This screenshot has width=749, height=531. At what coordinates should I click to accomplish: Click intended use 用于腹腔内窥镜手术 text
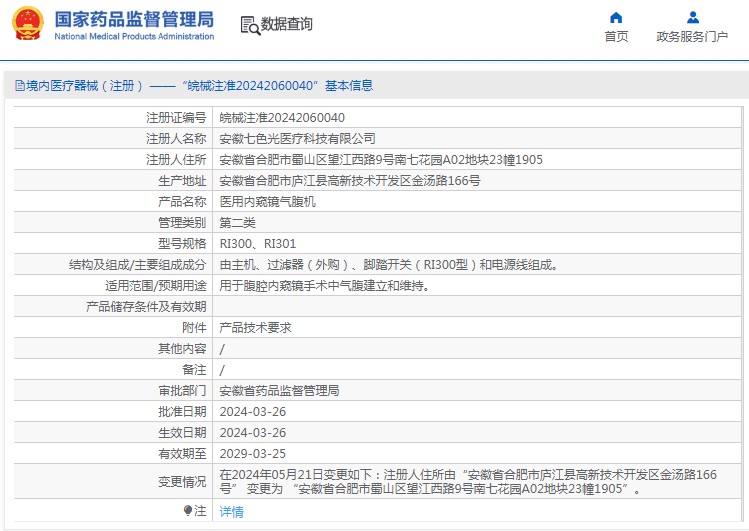coord(324,286)
